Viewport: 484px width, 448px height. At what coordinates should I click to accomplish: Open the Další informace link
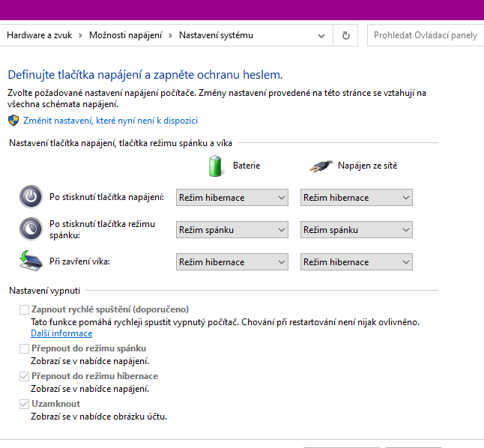[x=61, y=333]
